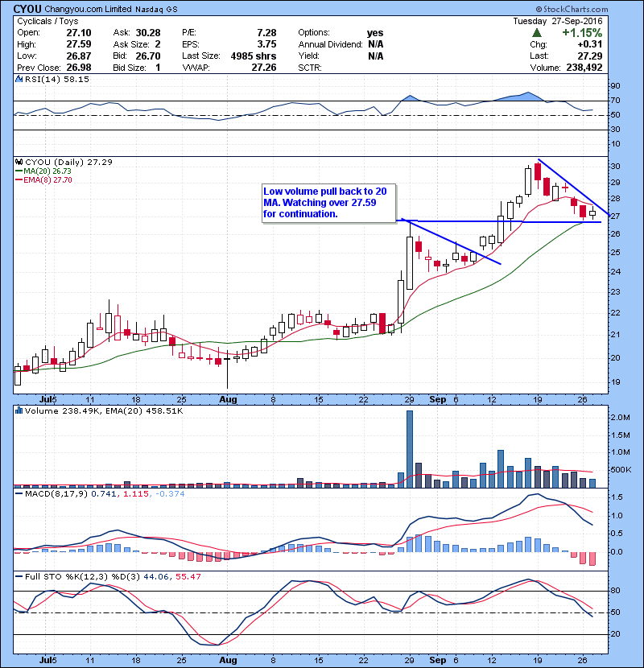Click the Options value yes

pos(375,33)
